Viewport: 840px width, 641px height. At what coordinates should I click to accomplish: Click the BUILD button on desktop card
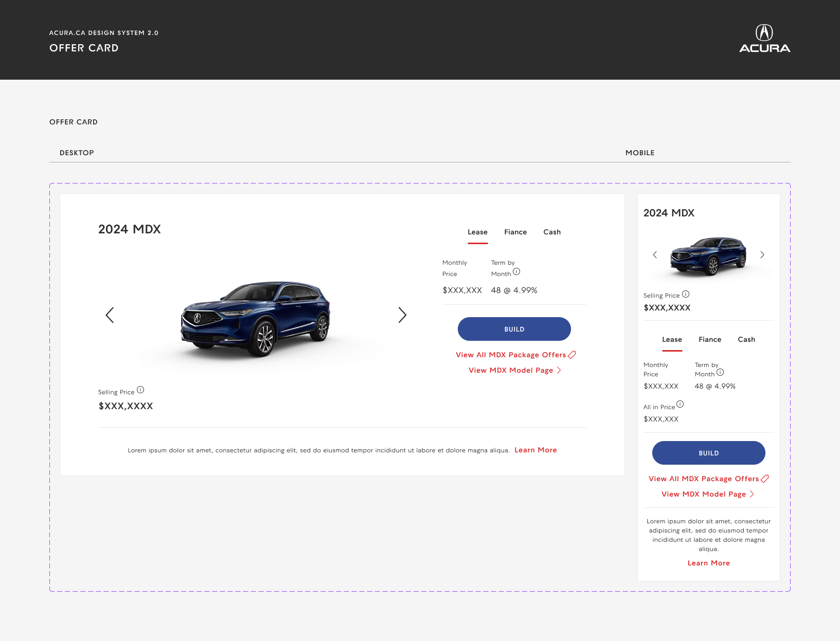coord(514,329)
